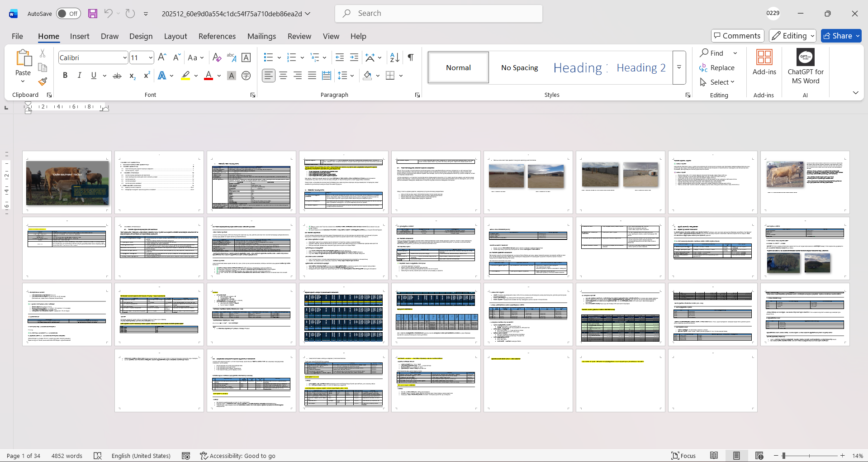Click the Comments button
Viewport: 868px width, 462px height.
coord(737,36)
